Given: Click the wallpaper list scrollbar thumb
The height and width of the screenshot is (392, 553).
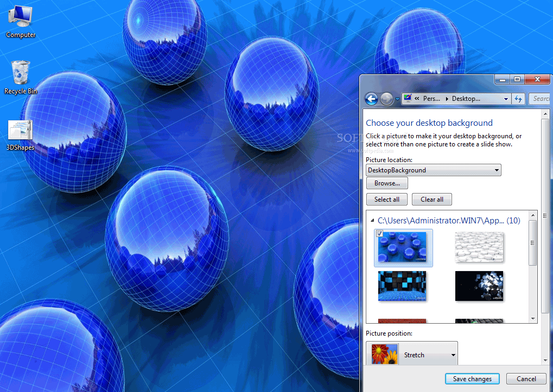Looking at the screenshot, I should pos(533,243).
